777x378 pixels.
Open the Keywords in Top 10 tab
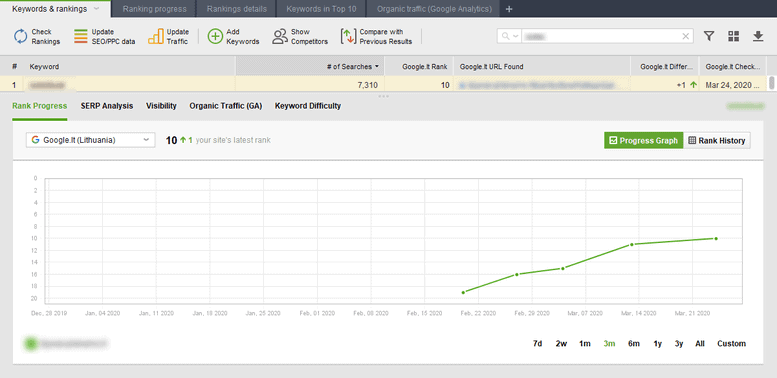[321, 9]
